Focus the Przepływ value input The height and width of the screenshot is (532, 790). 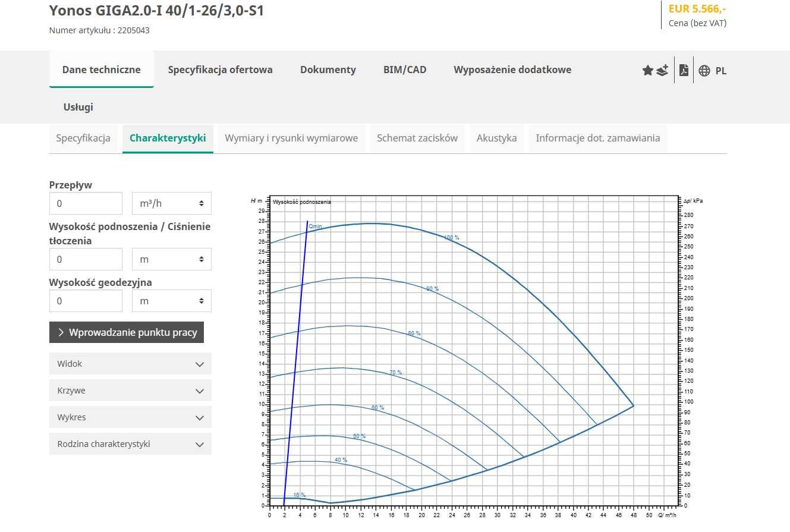tap(86, 203)
